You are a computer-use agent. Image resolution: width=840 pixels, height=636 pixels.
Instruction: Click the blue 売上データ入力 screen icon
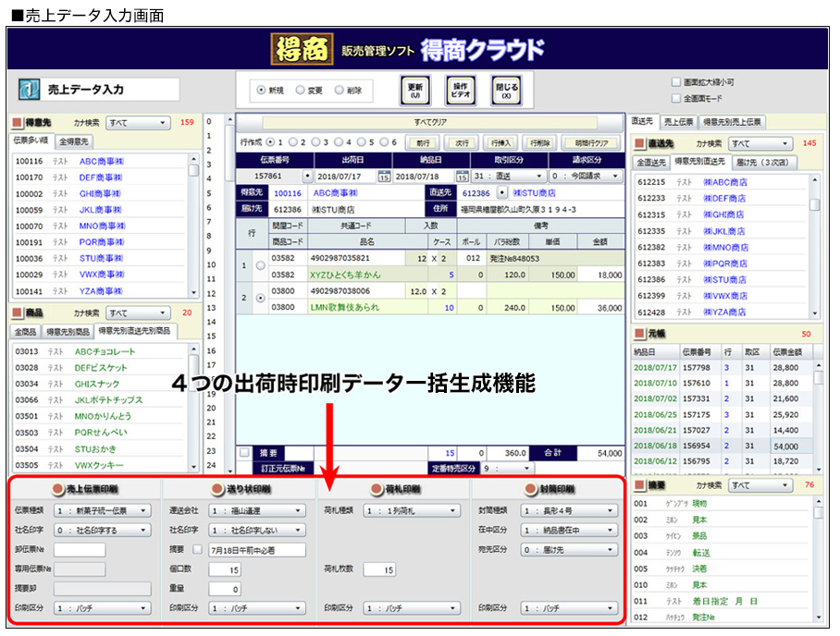(x=29, y=90)
